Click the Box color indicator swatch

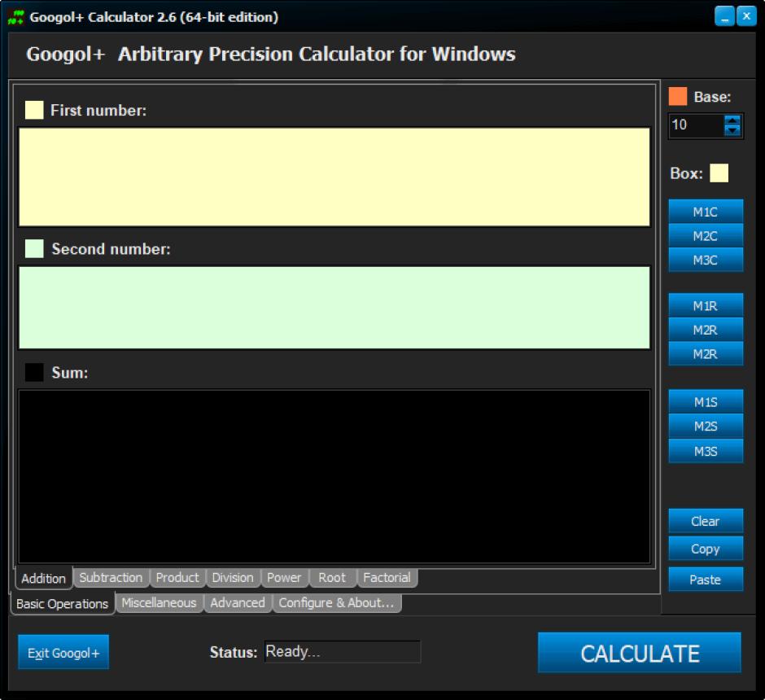(719, 173)
